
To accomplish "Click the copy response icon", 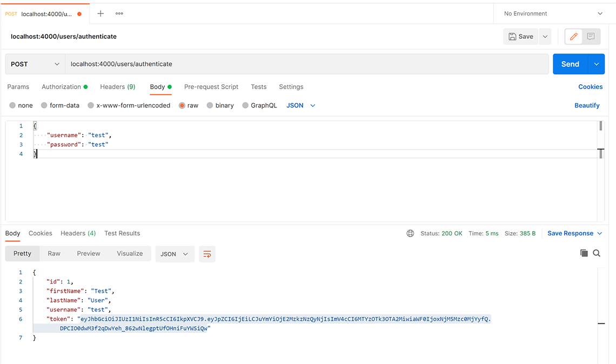I will tap(584, 253).
